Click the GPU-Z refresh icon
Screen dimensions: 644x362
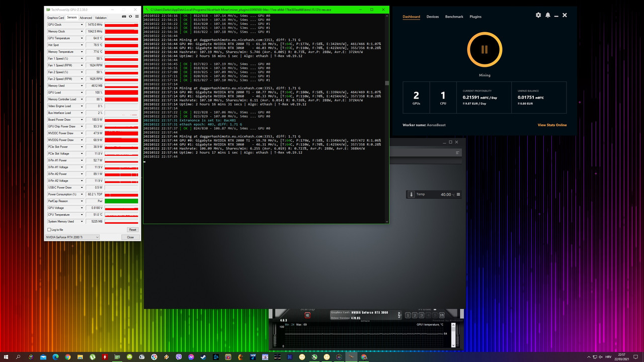click(x=130, y=17)
